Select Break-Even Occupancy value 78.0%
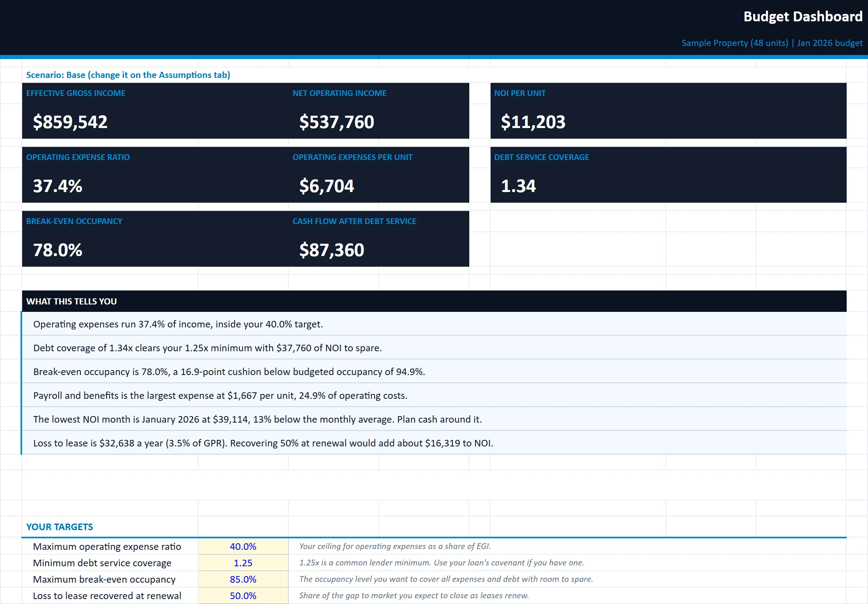Viewport: 868px width, 604px height. pyautogui.click(x=57, y=250)
